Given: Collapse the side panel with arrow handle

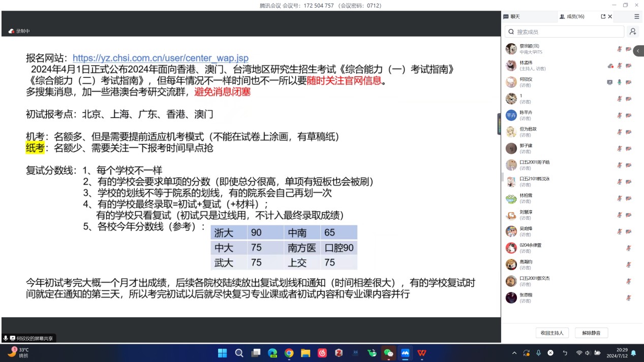Looking at the screenshot, I should 639,51.
